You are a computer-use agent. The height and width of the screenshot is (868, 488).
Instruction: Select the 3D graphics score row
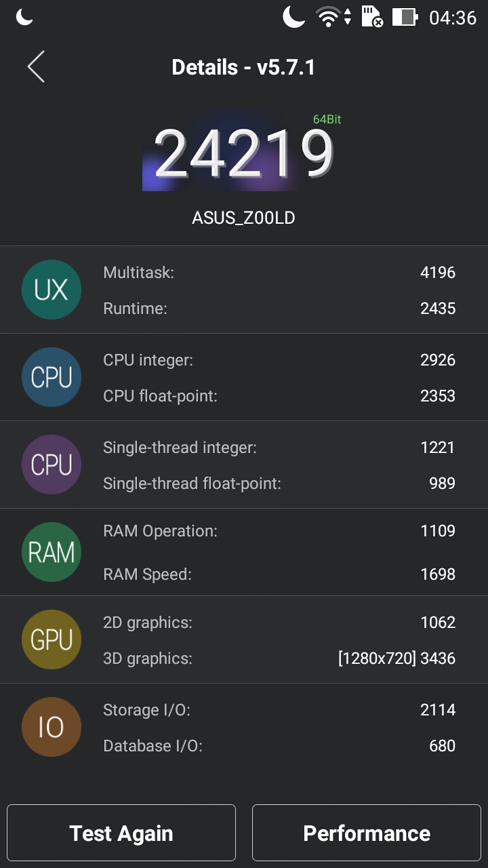279,658
